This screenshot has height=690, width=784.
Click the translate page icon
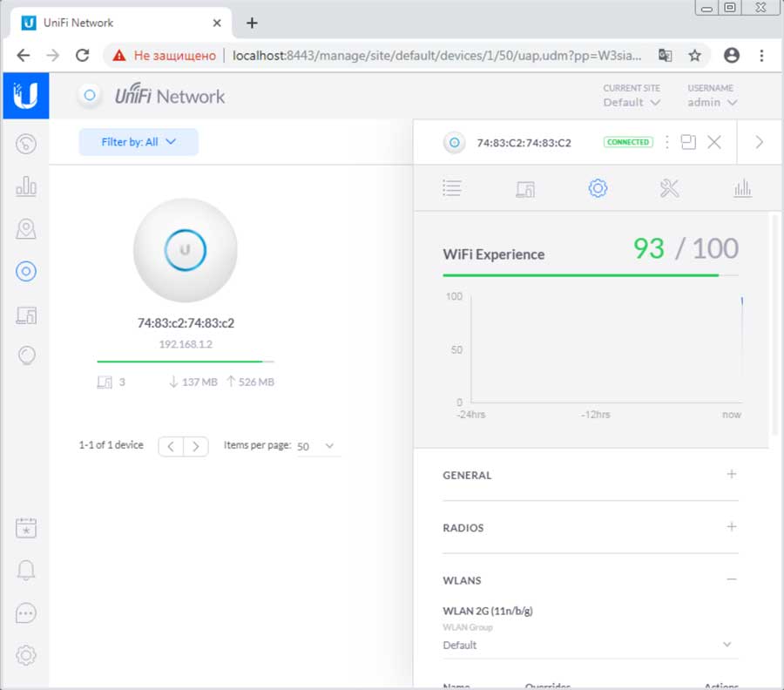pos(665,55)
